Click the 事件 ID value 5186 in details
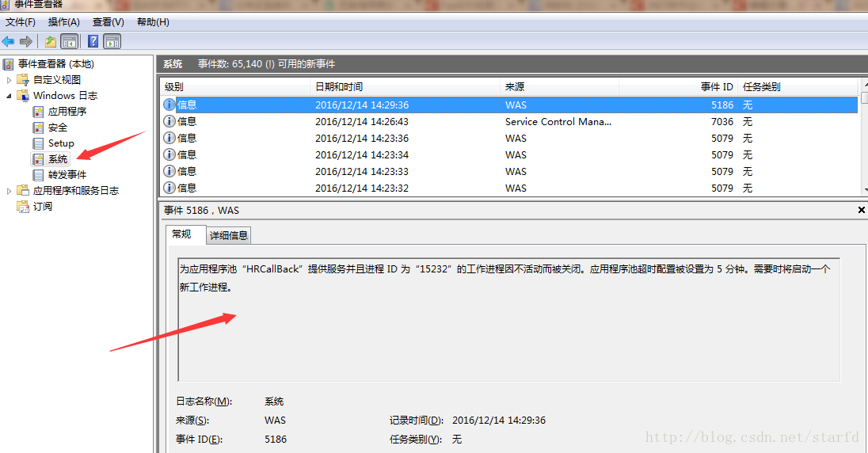Image resolution: width=868 pixels, height=453 pixels. [x=276, y=440]
